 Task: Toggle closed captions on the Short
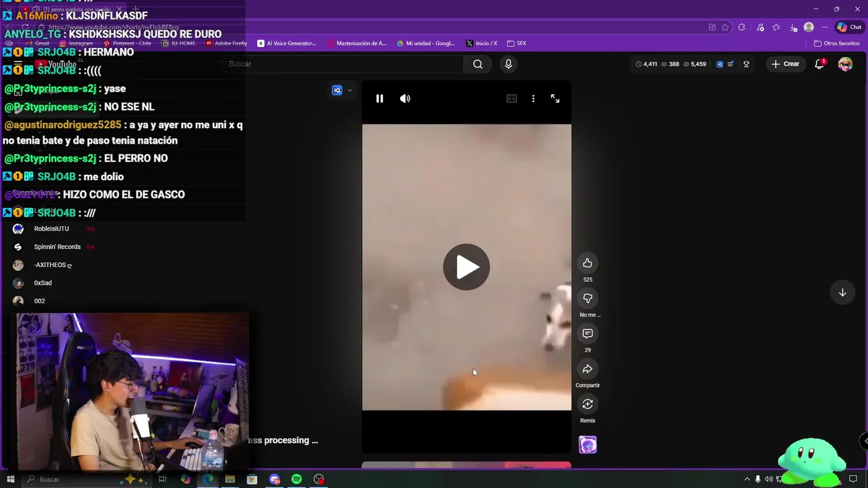(511, 98)
